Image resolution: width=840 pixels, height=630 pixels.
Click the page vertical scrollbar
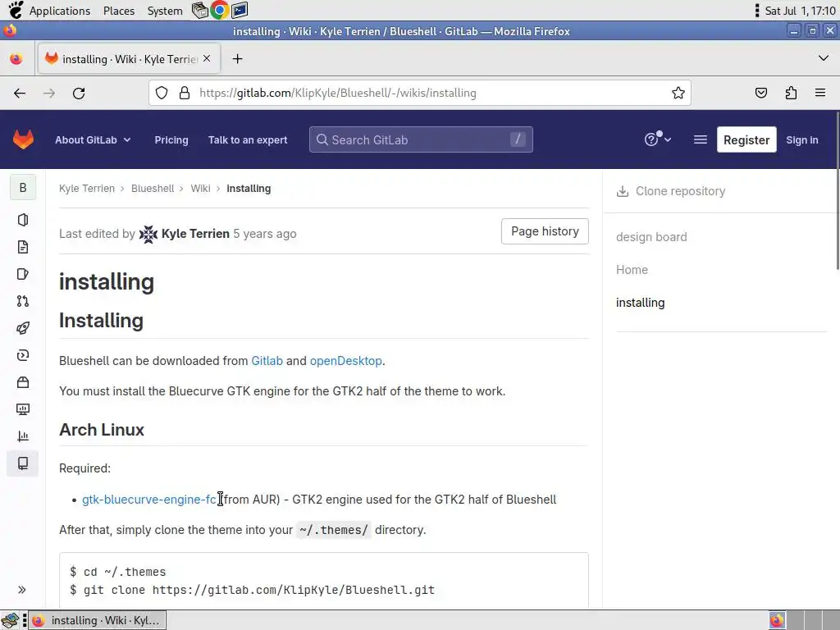tap(837, 190)
